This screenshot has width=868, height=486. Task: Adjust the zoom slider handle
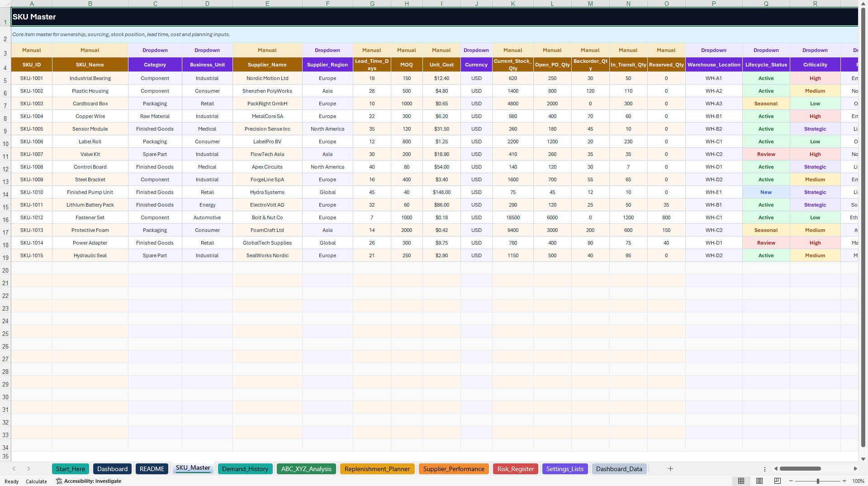818,481
